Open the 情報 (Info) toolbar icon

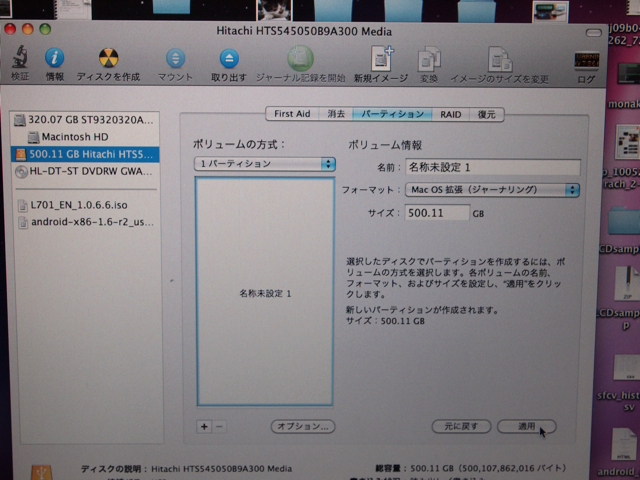55,58
